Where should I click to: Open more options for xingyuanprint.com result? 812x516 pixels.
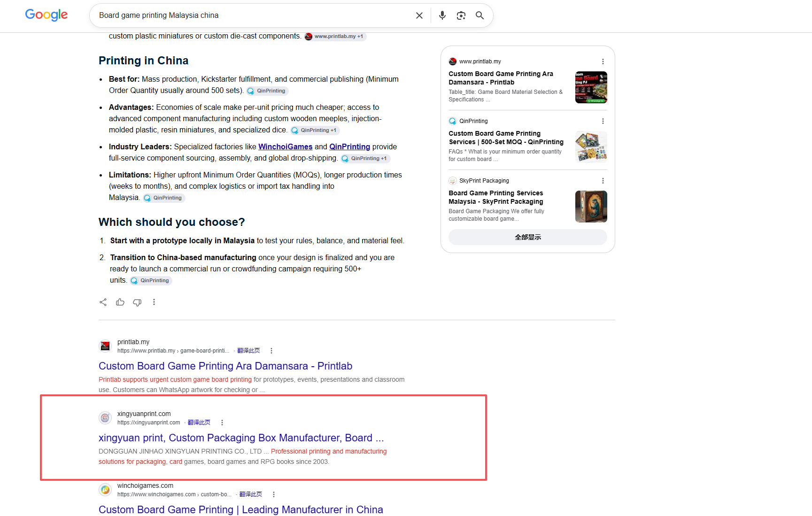click(x=222, y=423)
